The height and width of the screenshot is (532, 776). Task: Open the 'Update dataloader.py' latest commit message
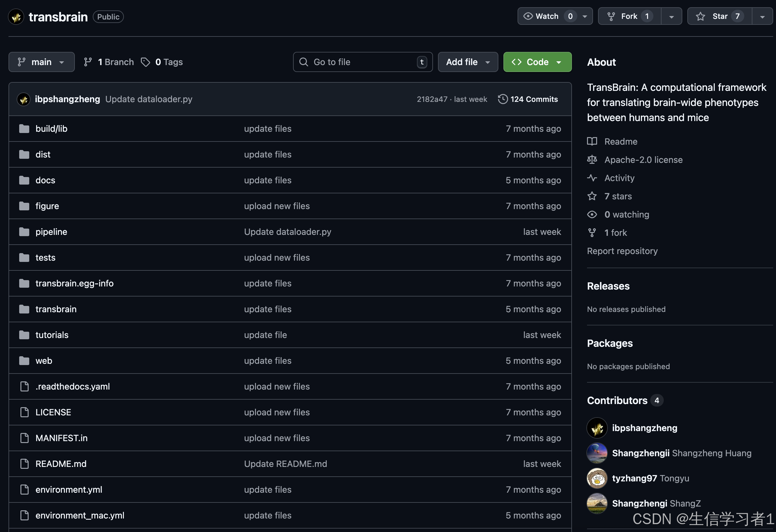pyautogui.click(x=149, y=99)
